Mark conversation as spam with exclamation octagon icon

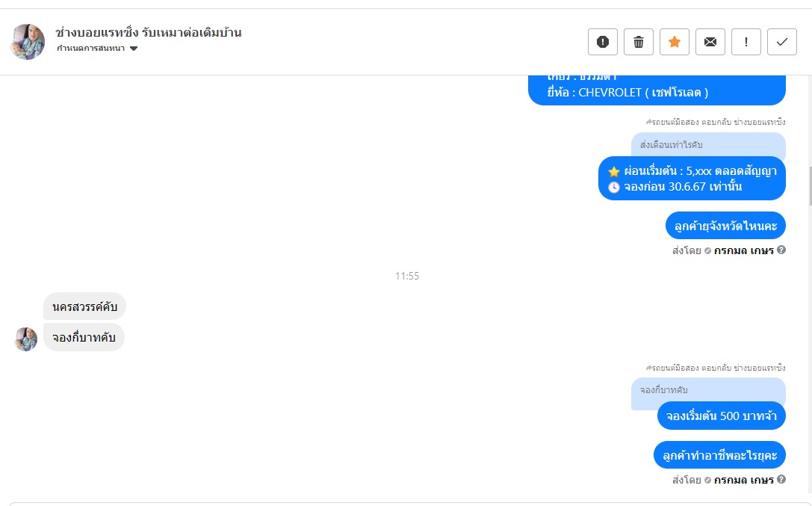[x=602, y=42]
